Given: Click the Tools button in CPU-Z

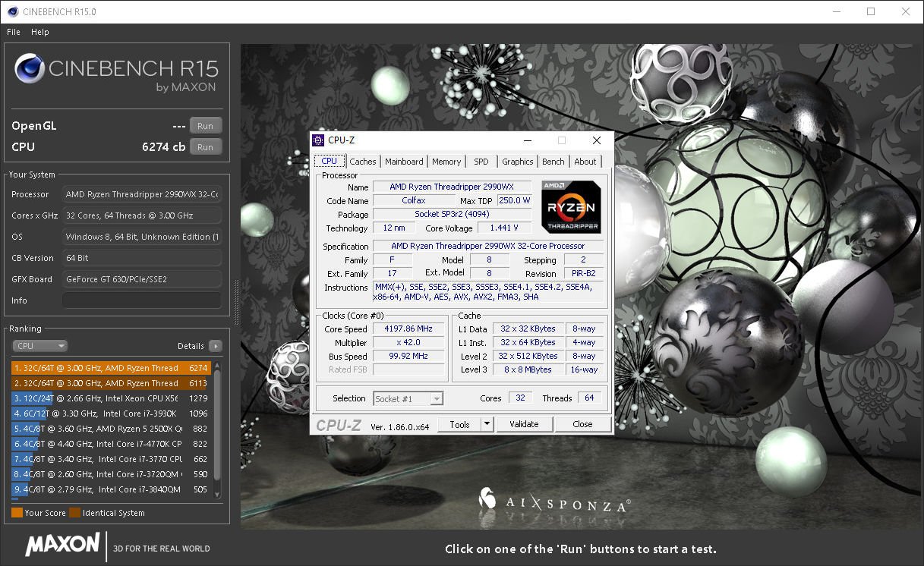Looking at the screenshot, I should [x=460, y=425].
